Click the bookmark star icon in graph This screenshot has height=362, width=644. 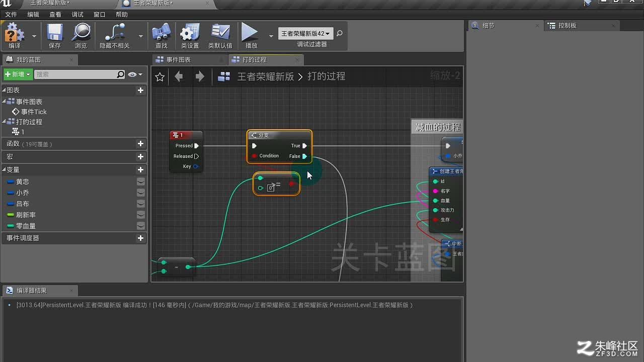tap(160, 76)
